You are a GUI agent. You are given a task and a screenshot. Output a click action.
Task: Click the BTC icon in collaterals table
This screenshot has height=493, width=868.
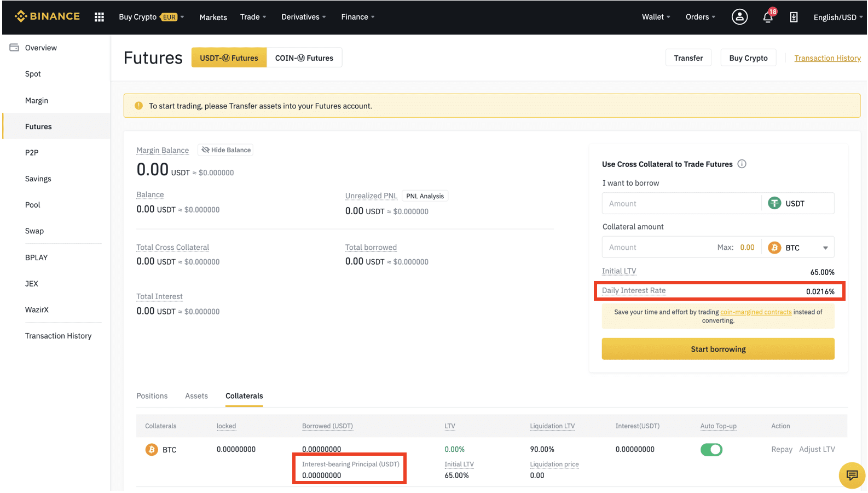[x=152, y=449]
